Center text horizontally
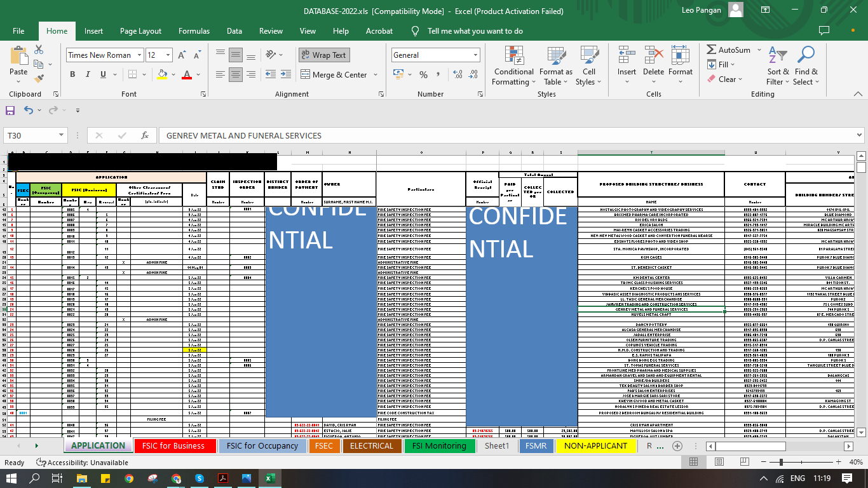The height and width of the screenshot is (488, 868). [x=236, y=75]
